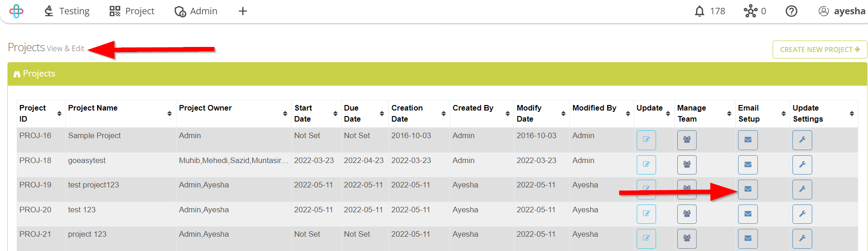Screen dimensions: 868x251
Task: Open the edit icon for PROJ-16
Action: [646, 140]
